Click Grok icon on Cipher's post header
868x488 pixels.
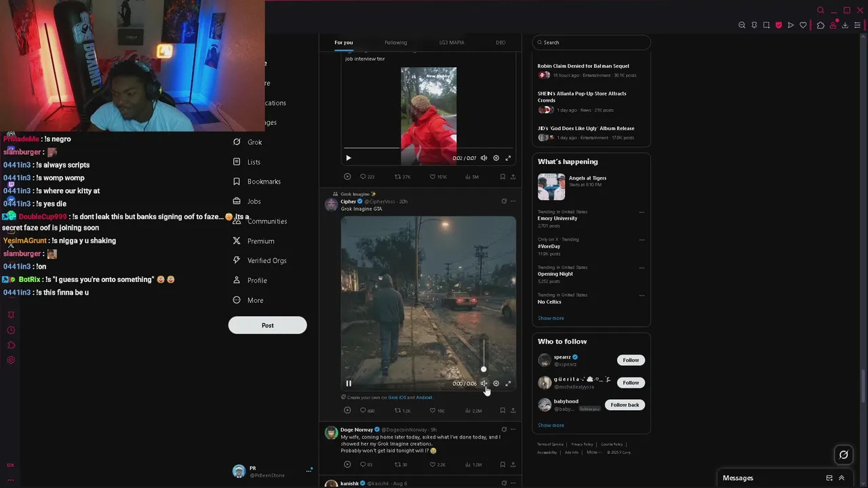click(503, 201)
